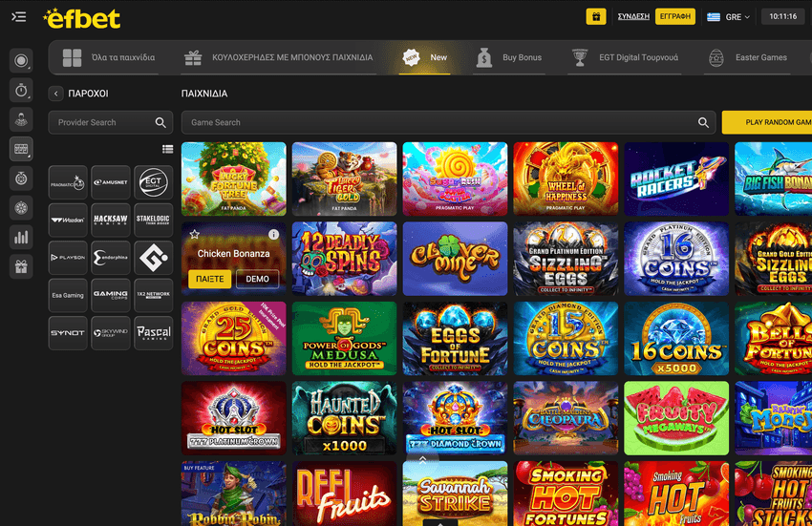Open Όλα τα παιχνίδια category tab
Image resolution: width=812 pixels, height=526 pixels.
[109, 57]
